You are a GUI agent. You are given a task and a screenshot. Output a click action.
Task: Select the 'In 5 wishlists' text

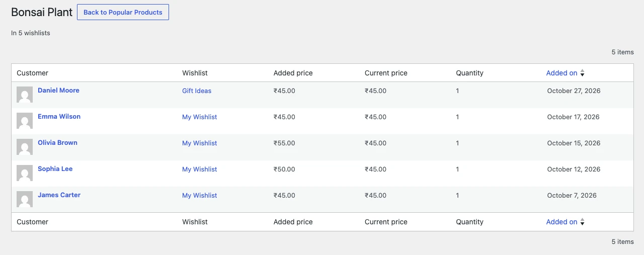31,33
